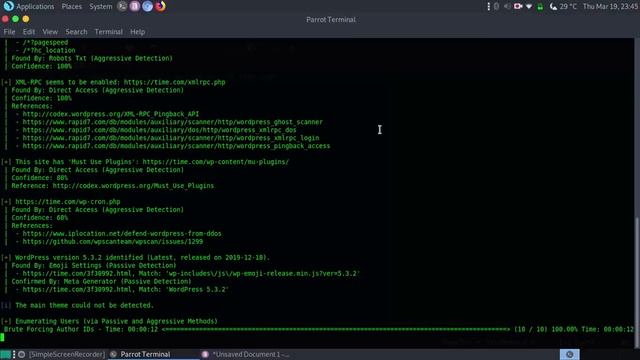Image resolution: width=640 pixels, height=360 pixels.
Task: Click the workspace switcher at bottom right
Action: point(569,354)
